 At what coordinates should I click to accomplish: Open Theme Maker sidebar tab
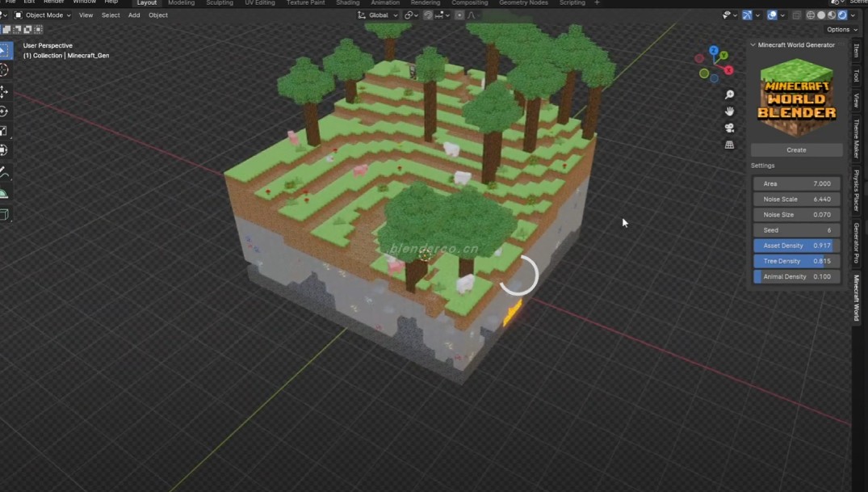pos(857,138)
